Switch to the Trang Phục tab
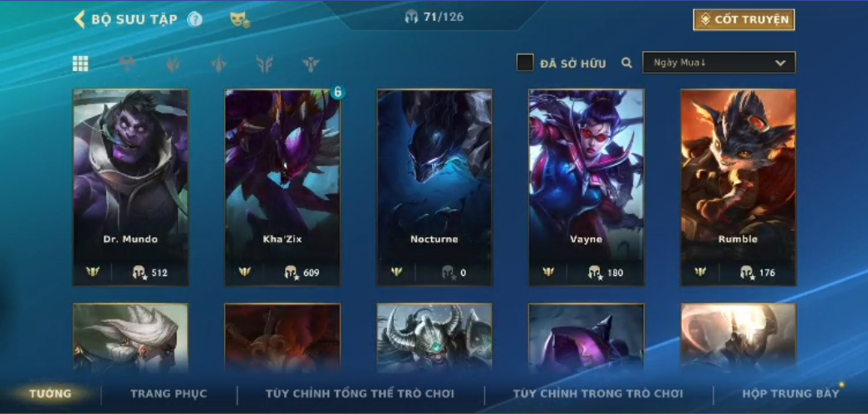The height and width of the screenshot is (414, 868). click(169, 393)
